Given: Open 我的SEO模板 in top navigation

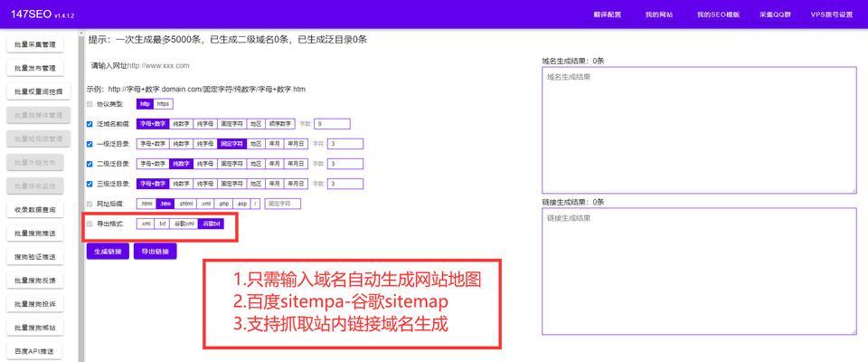Looking at the screenshot, I should [718, 15].
